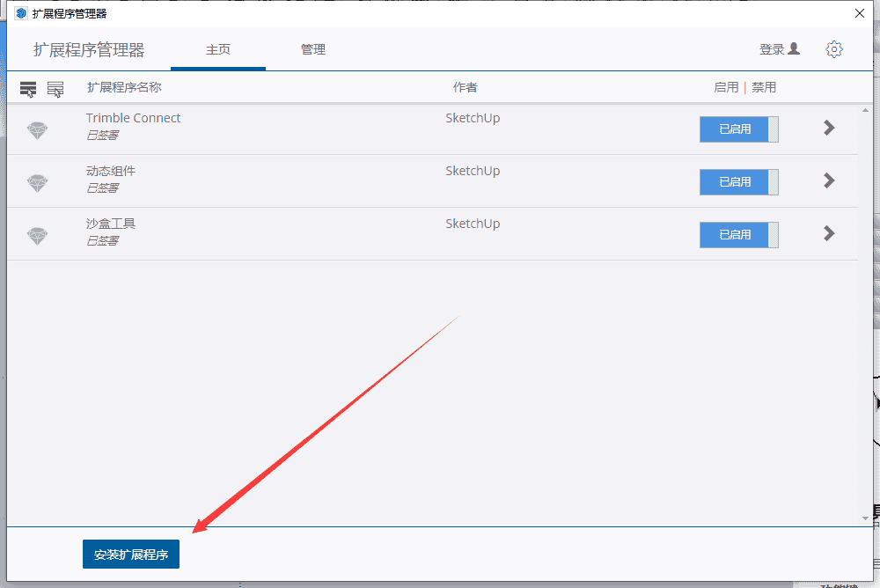Image resolution: width=880 pixels, height=588 pixels.
Task: Click the 登录 link
Action: (771, 49)
